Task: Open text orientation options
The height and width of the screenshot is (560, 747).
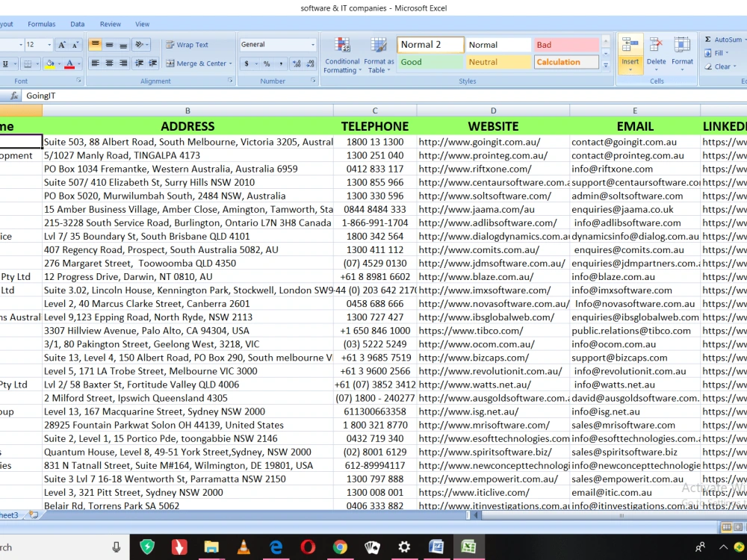Action: (141, 45)
